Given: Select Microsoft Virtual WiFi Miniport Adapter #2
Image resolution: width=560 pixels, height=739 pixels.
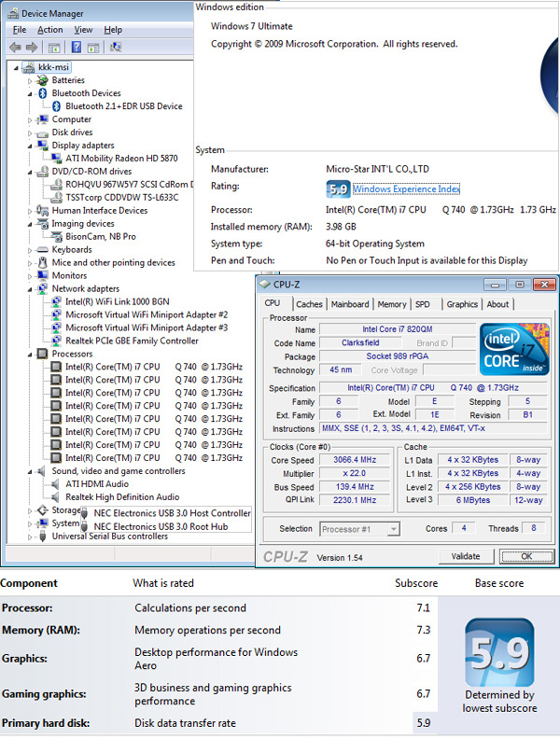Looking at the screenshot, I should 147,314.
